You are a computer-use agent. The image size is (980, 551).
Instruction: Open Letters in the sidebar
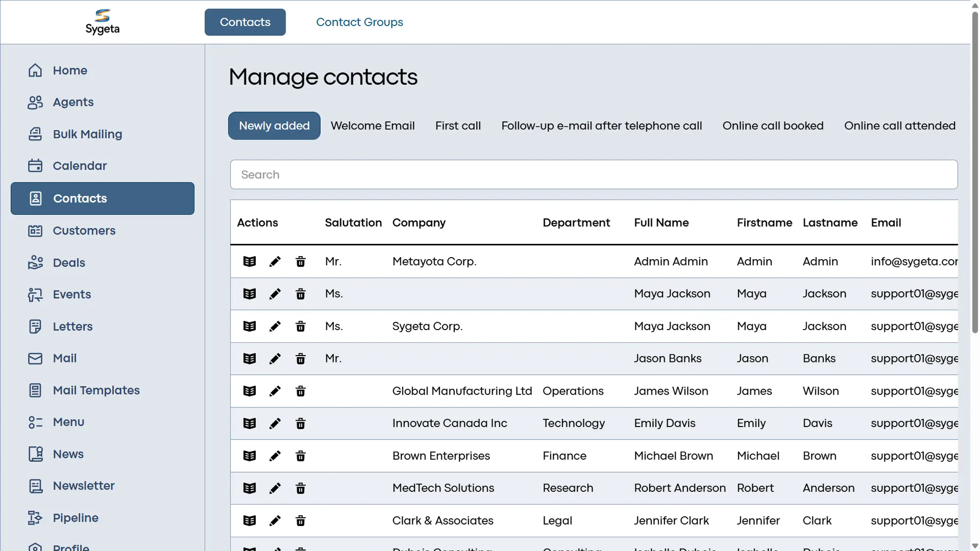coord(102,326)
